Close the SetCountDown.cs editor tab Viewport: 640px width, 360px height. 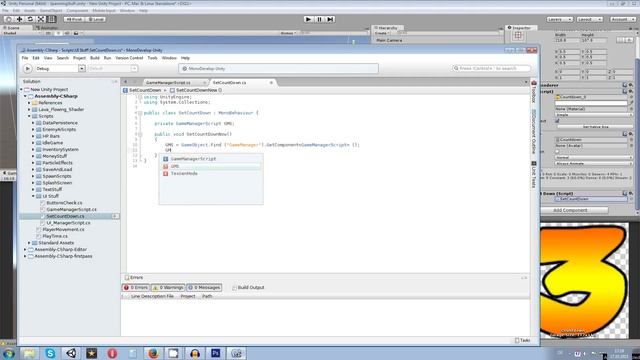pyautogui.click(x=271, y=82)
